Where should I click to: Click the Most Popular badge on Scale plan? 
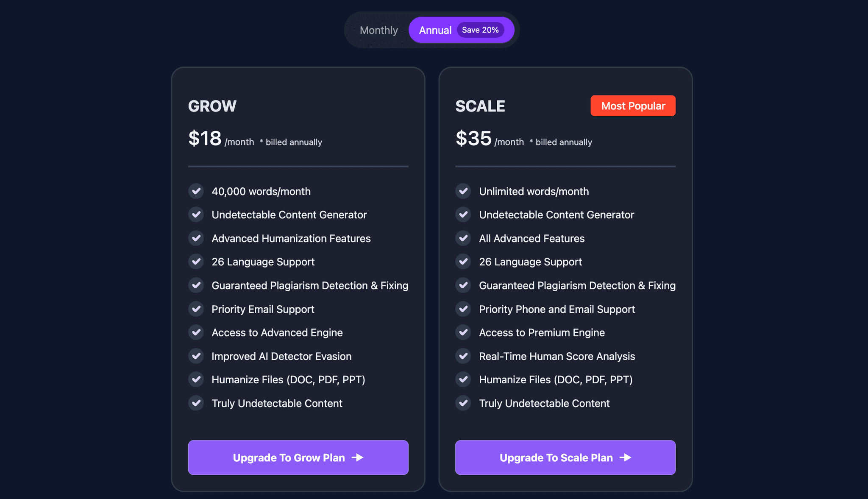(x=633, y=106)
